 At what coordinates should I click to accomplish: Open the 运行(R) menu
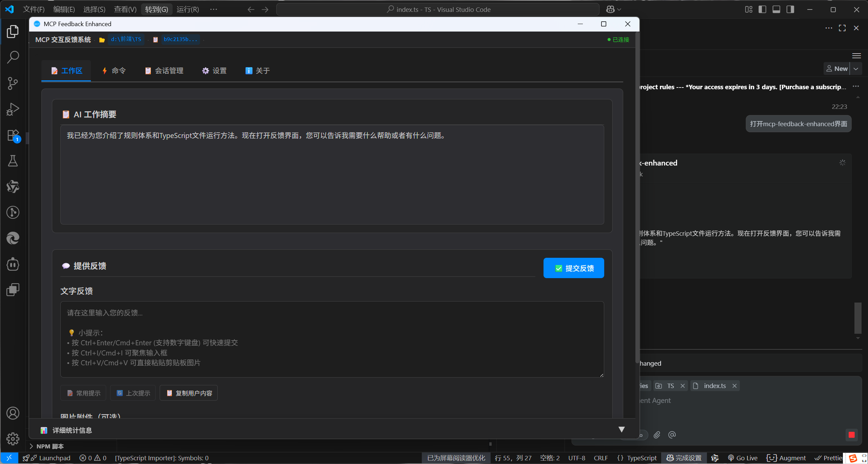coord(188,9)
